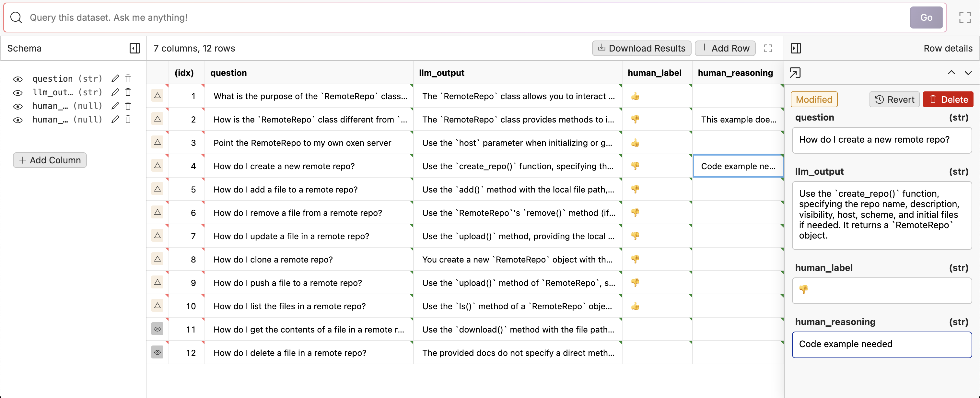Click the dataset query search field
The height and width of the screenshot is (398, 980).
click(457, 18)
